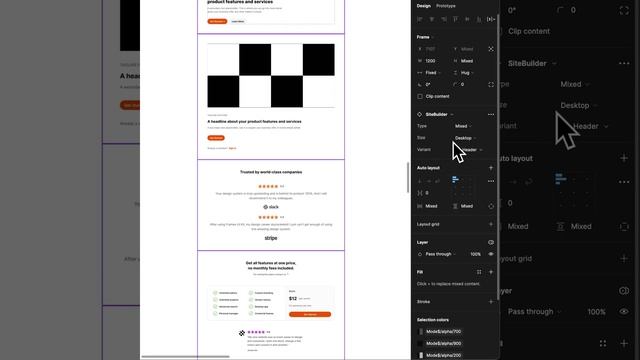Open Pass through blend mode dropdown
Image resolution: width=640 pixels, height=360 pixels.
point(441,254)
